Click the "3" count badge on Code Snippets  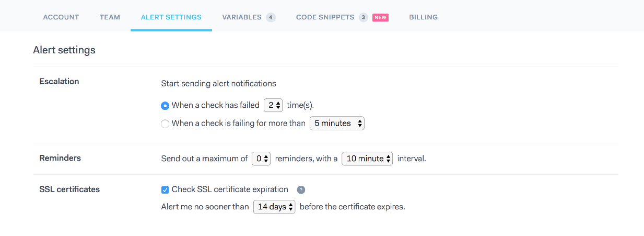tap(363, 17)
